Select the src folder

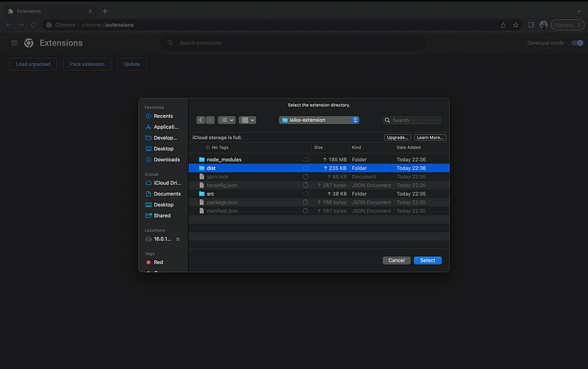211,194
